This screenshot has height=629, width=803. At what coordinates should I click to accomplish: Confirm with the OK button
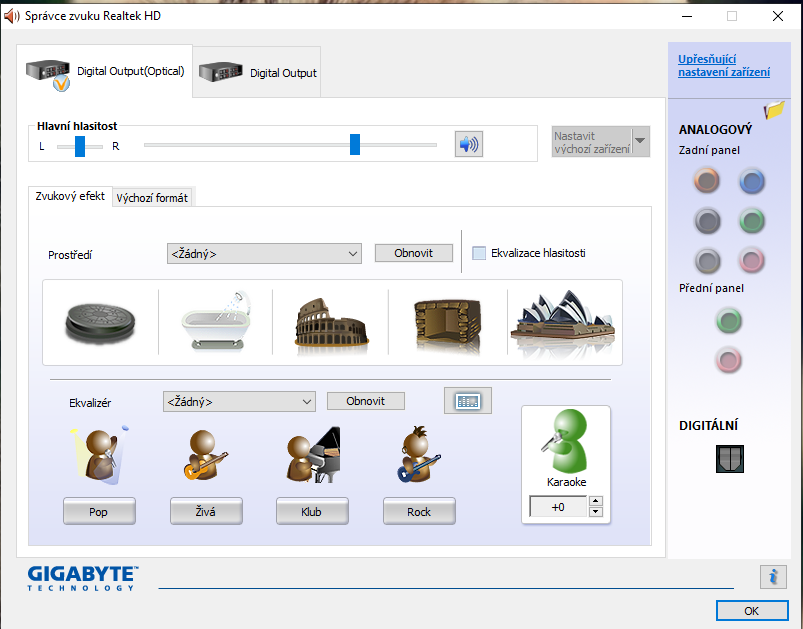click(x=752, y=611)
